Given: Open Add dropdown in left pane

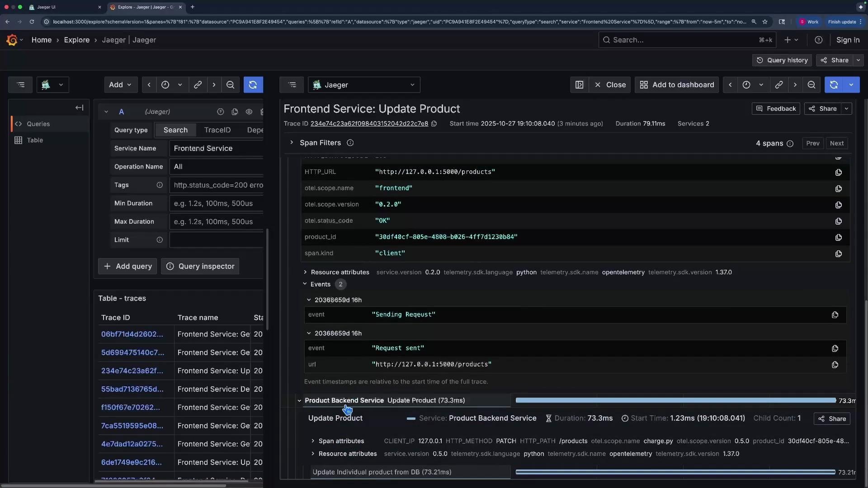Looking at the screenshot, I should click(120, 85).
